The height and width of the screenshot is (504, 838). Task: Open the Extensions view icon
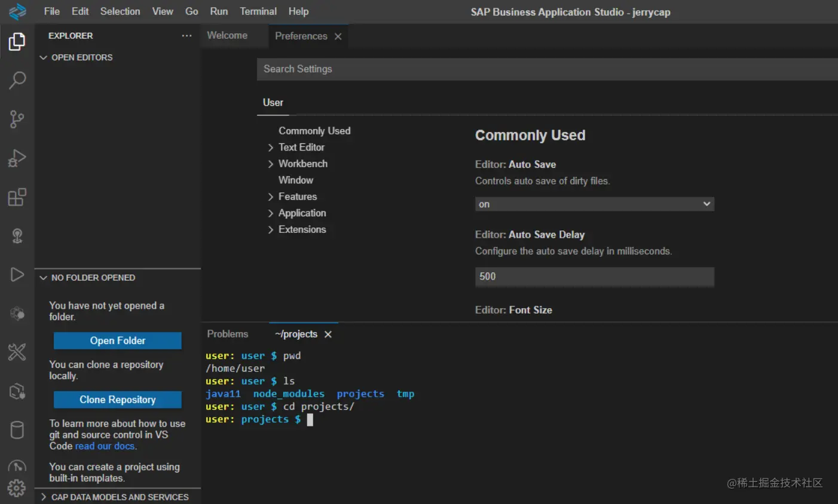point(17,197)
